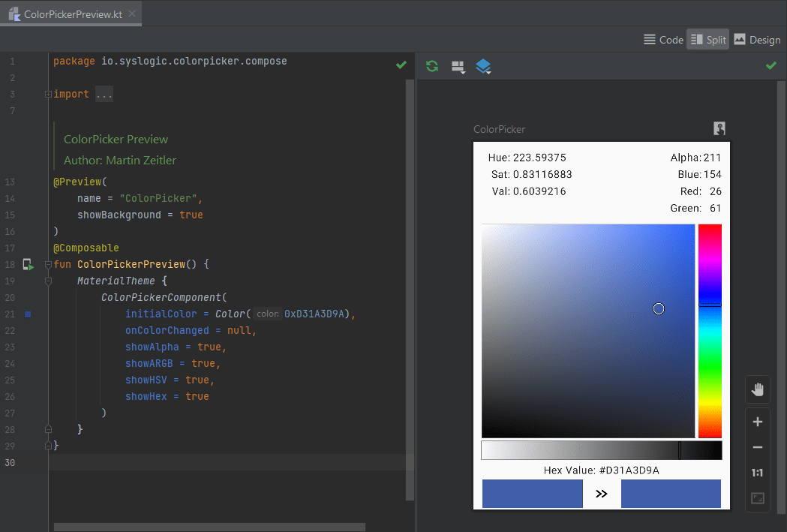Select the pan preview hand tool

[757, 389]
